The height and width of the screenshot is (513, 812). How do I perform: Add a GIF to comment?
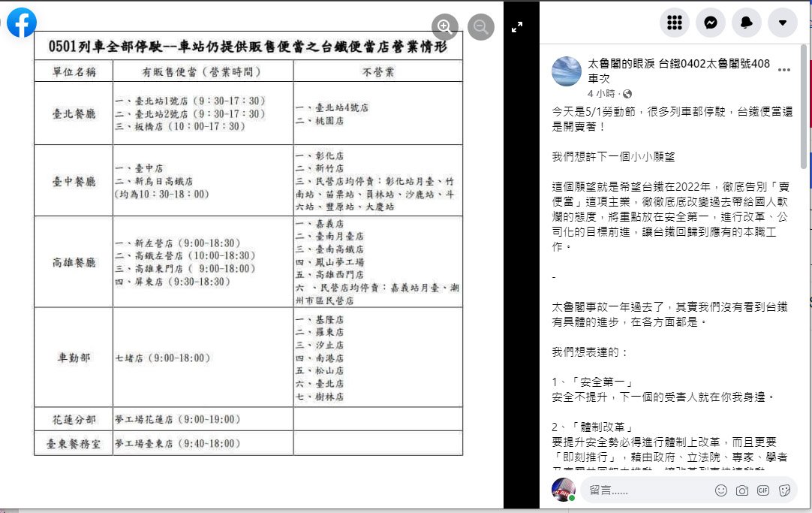[x=763, y=490]
